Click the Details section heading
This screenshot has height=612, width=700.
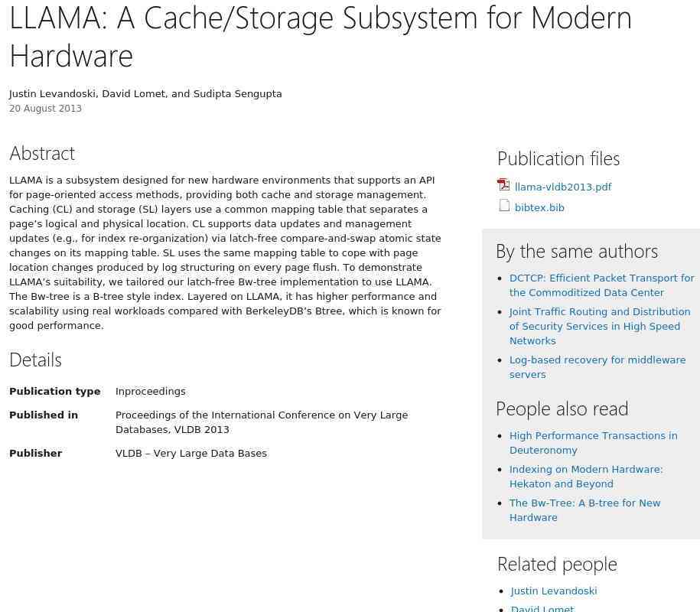coord(35,360)
